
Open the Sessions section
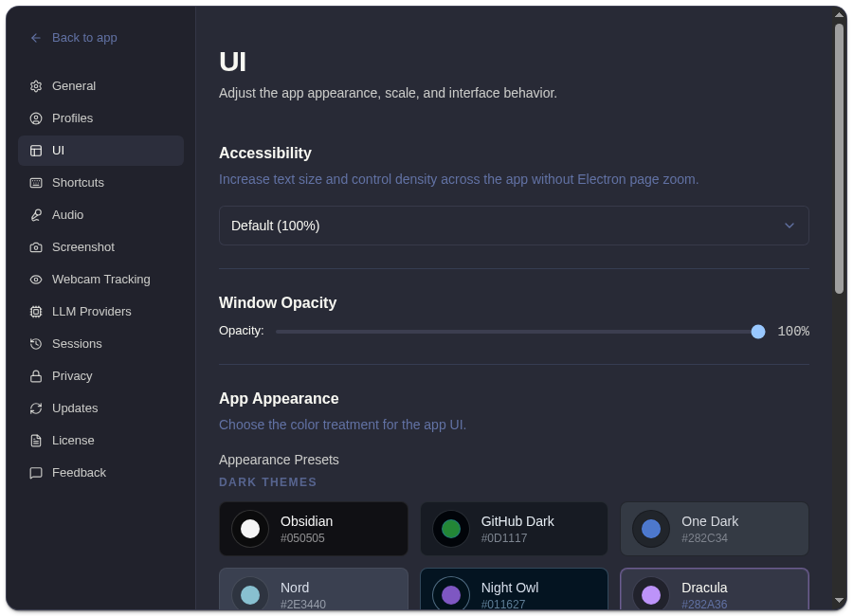[101, 343]
